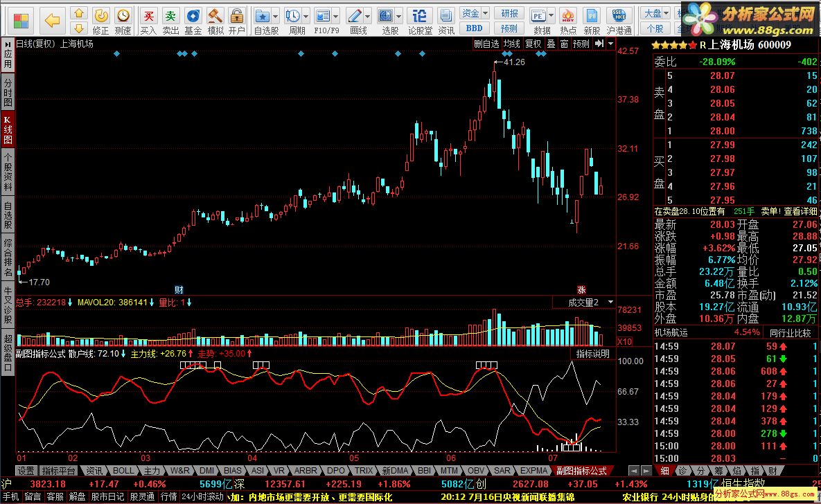Viewport: 821px width, 504px height.
Task: Click 查看详细 order details link
Action: (800, 211)
